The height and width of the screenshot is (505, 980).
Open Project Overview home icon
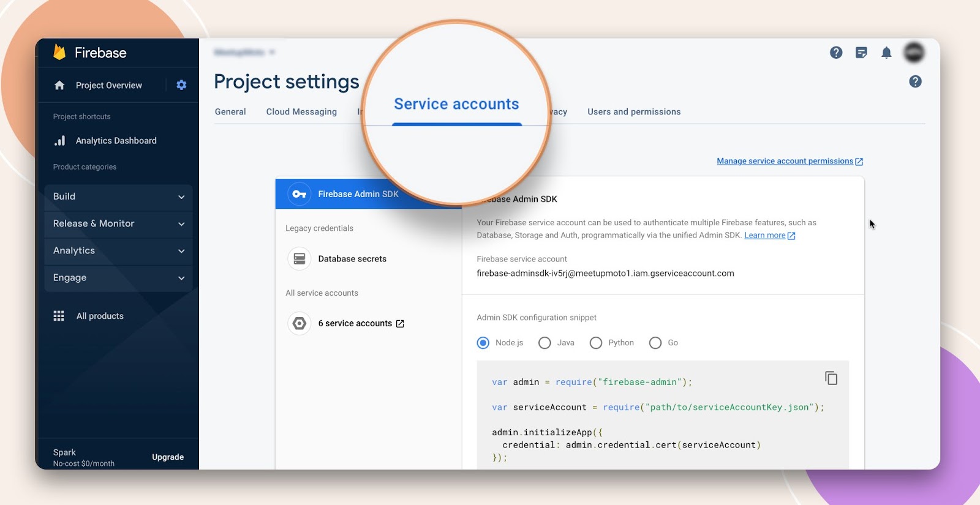pyautogui.click(x=59, y=85)
